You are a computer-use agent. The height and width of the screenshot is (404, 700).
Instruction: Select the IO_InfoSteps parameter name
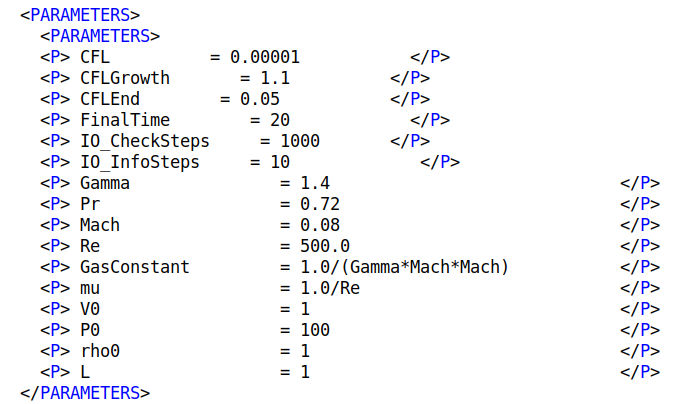pos(140,162)
